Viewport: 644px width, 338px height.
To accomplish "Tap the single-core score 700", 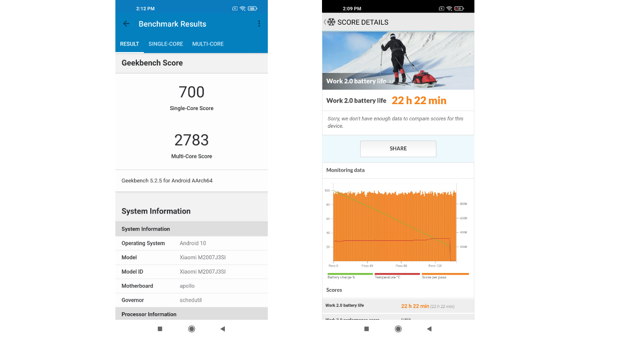I will (192, 92).
